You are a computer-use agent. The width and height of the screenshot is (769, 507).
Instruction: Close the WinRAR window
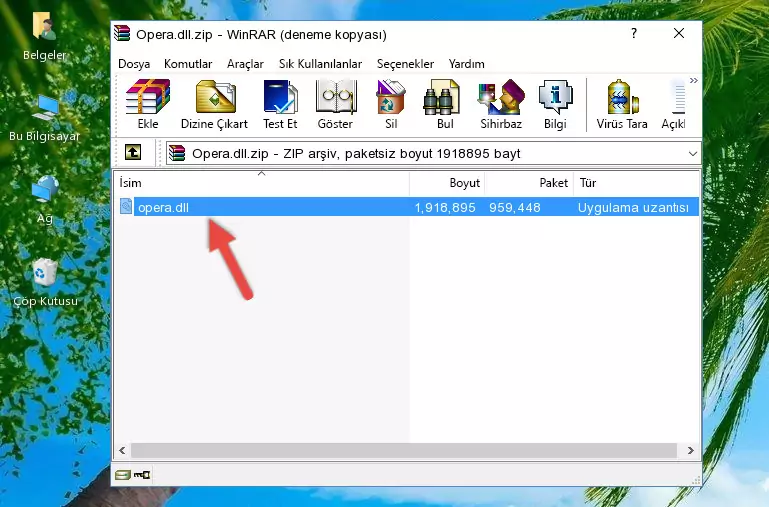[679, 33]
